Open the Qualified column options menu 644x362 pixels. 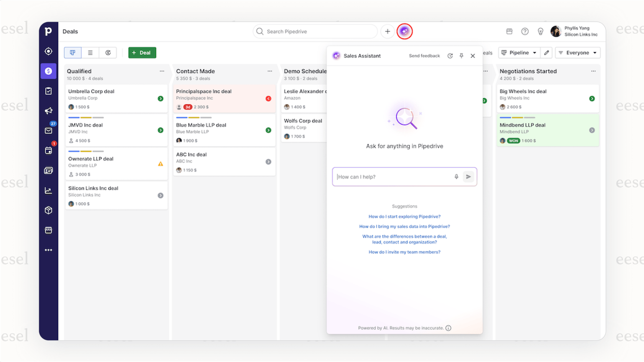(162, 71)
